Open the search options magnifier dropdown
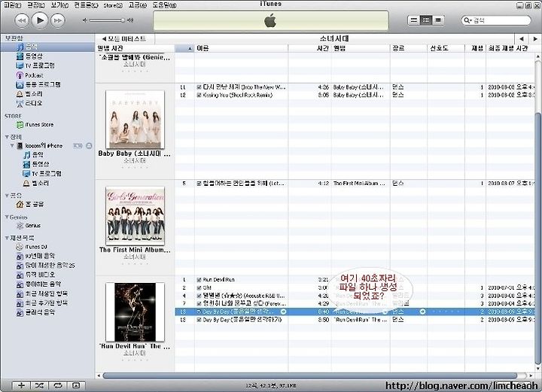Screen dimensions: 542x392 coord(467,20)
